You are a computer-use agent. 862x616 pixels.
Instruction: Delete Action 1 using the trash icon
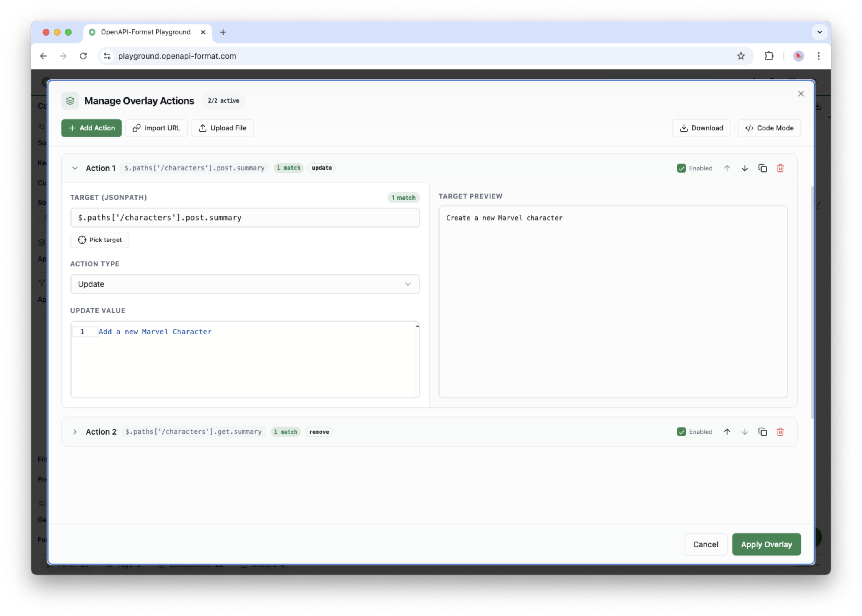click(780, 168)
